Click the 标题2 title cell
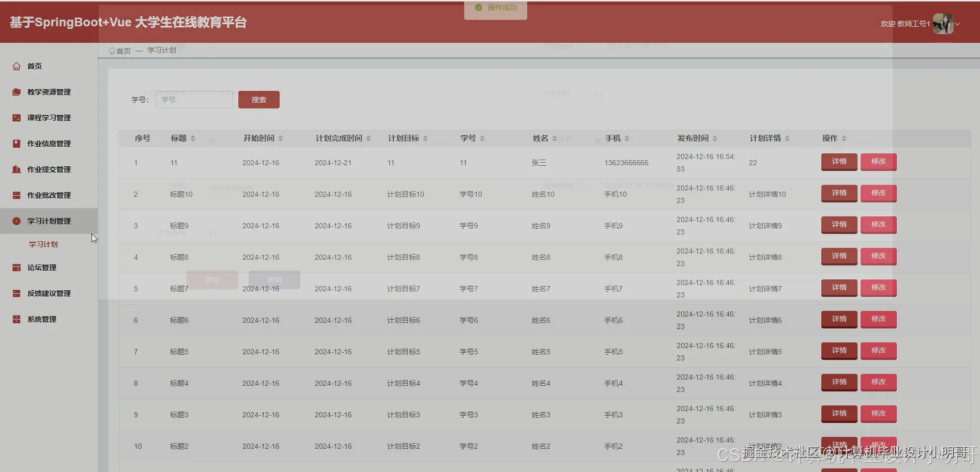980x472 pixels. (179, 446)
